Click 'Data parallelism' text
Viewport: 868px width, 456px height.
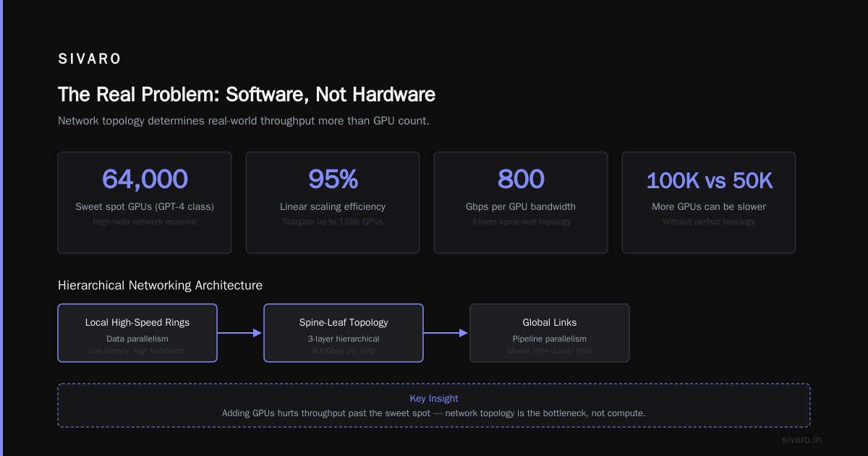coord(137,339)
